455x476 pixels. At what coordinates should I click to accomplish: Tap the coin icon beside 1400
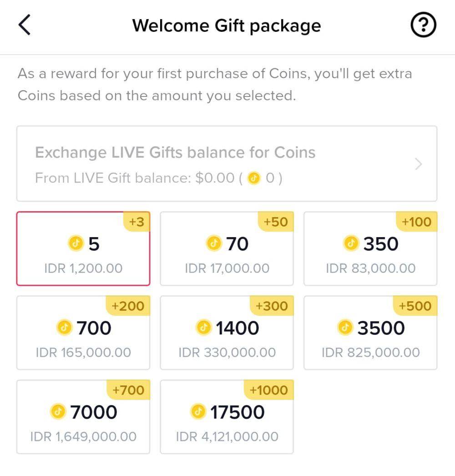204,328
